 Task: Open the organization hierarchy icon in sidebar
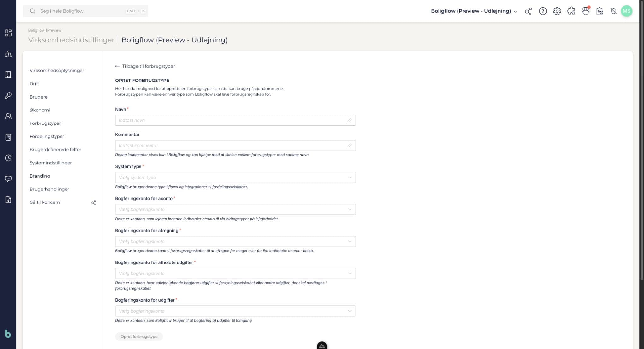point(8,54)
